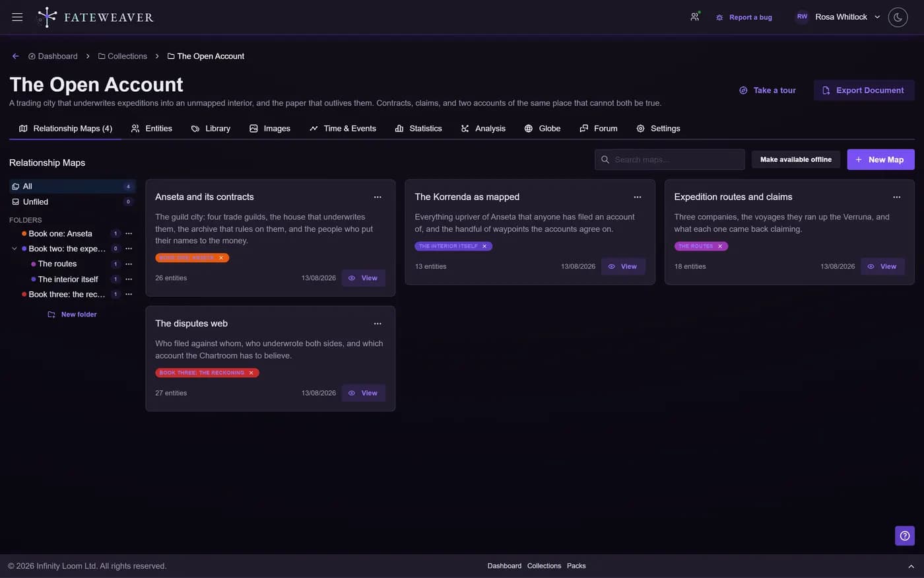924x578 pixels.
Task: Open options for The disputes web card
Action: (x=378, y=324)
